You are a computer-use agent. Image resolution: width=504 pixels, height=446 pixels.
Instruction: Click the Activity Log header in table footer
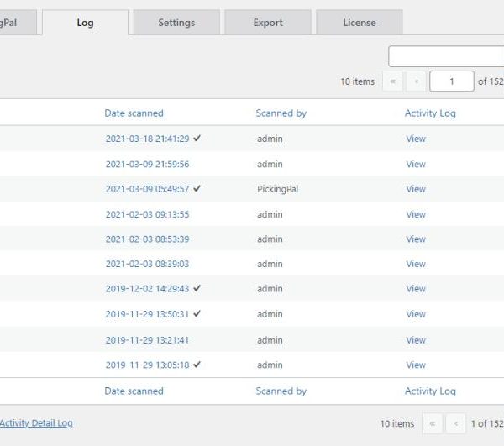pos(430,391)
